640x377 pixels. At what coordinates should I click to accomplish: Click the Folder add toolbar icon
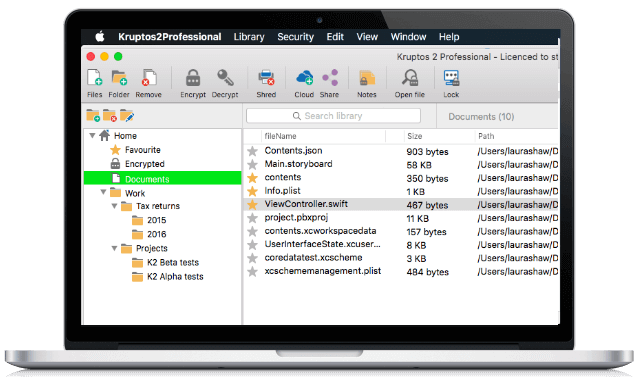(119, 78)
